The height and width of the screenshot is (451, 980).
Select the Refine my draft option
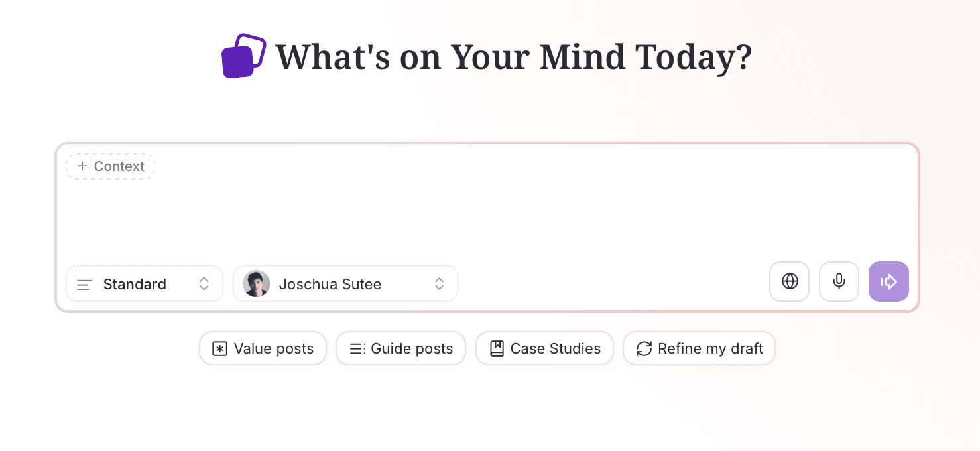point(699,348)
